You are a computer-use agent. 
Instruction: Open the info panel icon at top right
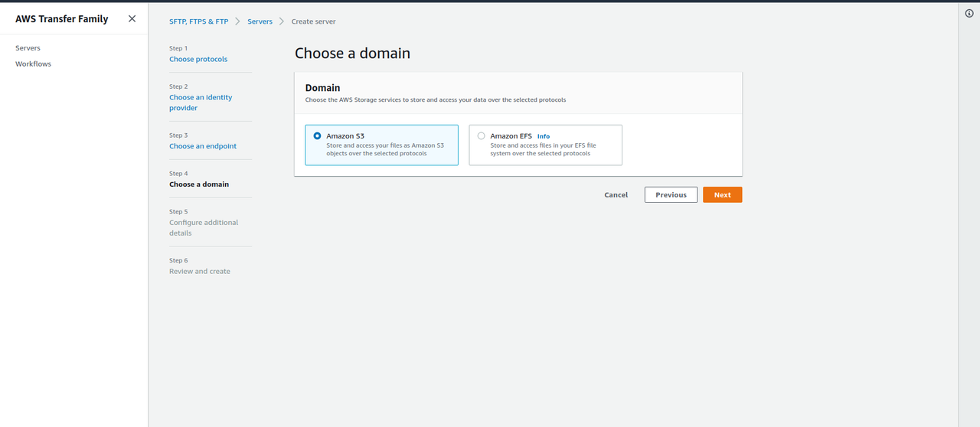[x=969, y=13]
